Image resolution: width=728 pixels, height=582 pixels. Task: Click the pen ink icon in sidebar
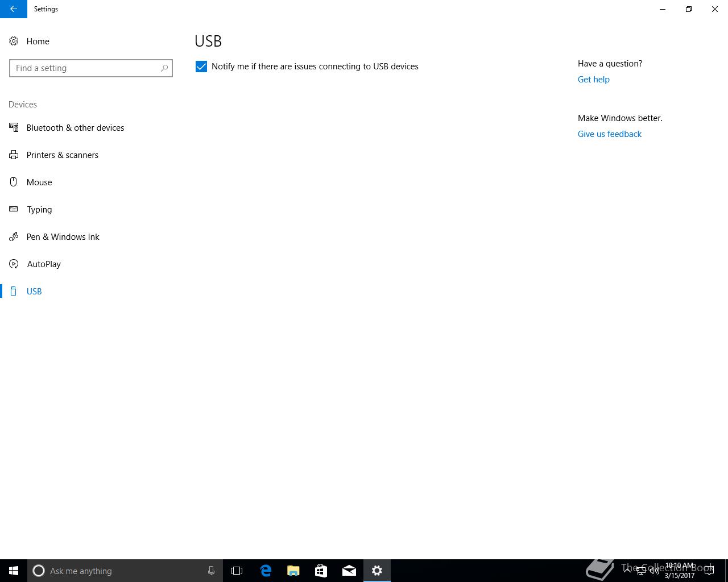pos(14,236)
